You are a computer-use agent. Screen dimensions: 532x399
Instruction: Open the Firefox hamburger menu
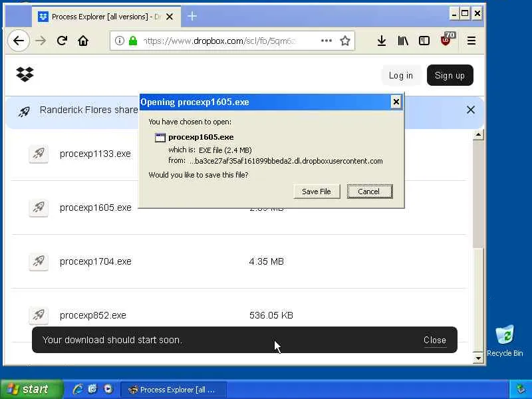(471, 41)
